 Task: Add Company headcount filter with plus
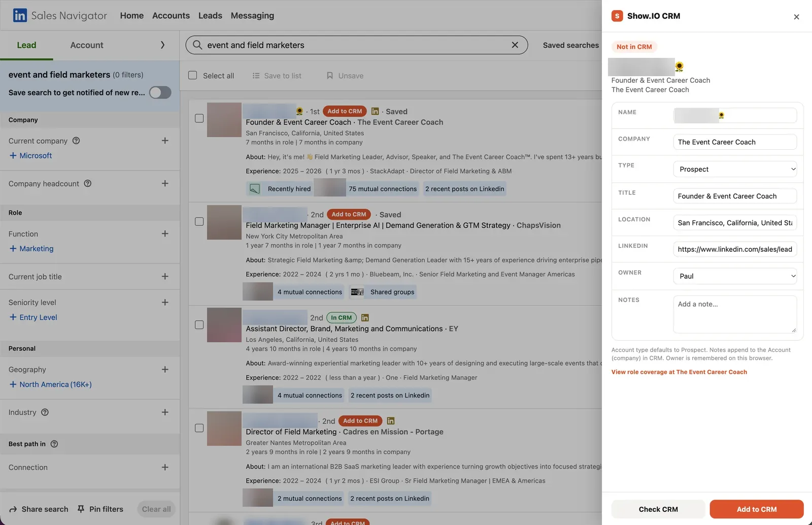click(x=165, y=183)
